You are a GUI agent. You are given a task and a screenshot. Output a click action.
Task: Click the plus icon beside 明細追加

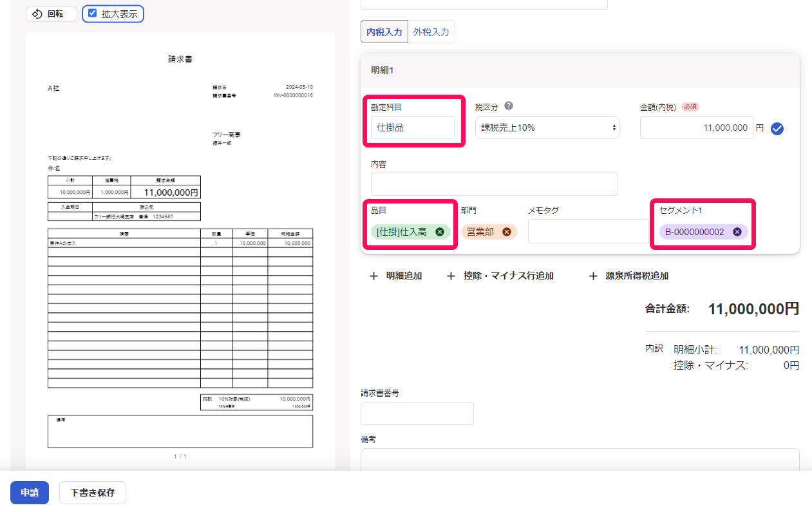pyautogui.click(x=374, y=276)
